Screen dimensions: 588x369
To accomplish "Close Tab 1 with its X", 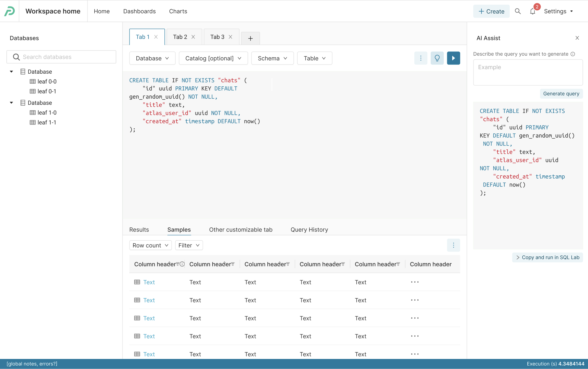I will [156, 37].
